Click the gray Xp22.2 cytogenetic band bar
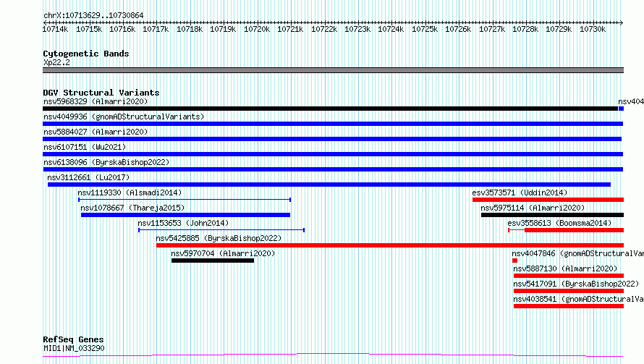 [x=333, y=70]
